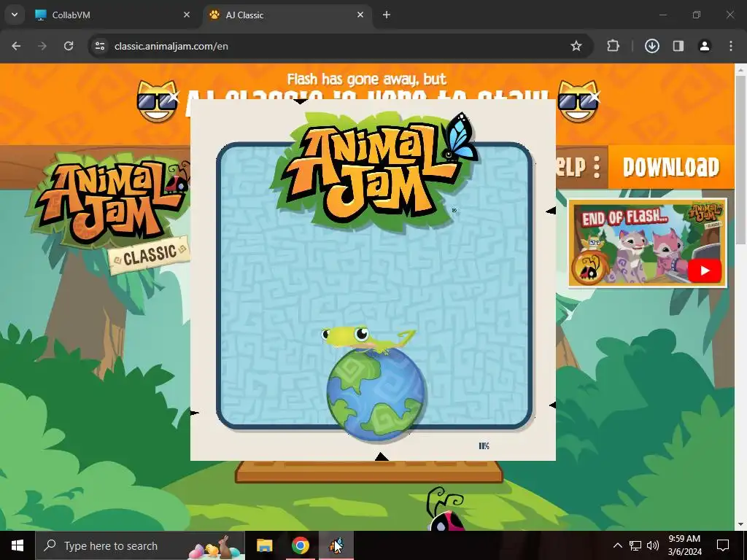Close the AJ Classic tab
Image resolution: width=747 pixels, height=560 pixels.
pos(360,15)
